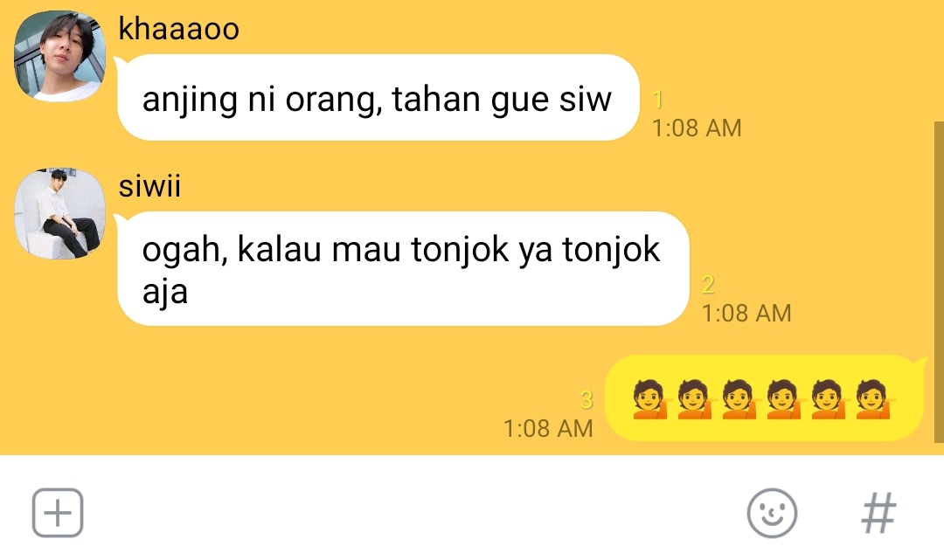Tap the plus attachment icon
The image size is (944, 560).
[57, 513]
